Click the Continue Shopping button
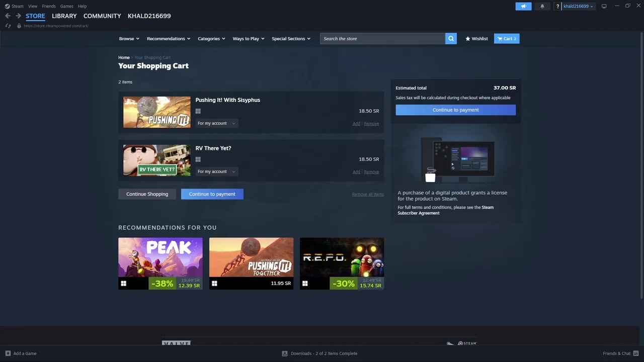 click(x=147, y=194)
